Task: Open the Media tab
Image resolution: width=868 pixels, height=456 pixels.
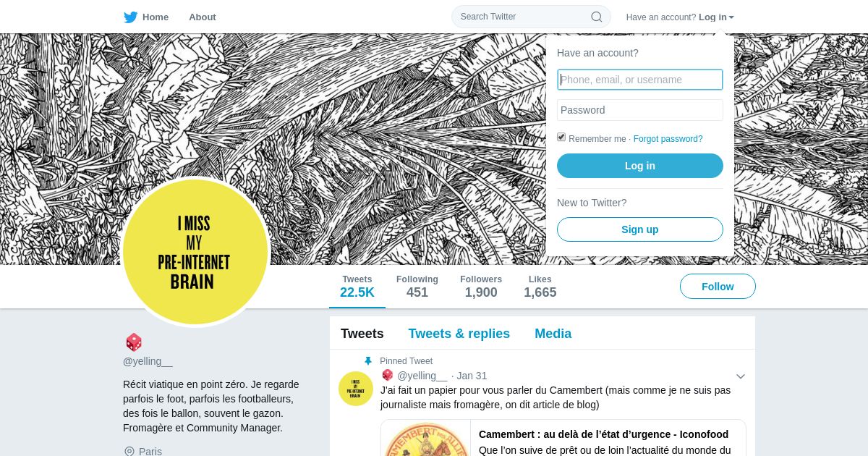Action: pos(553,334)
